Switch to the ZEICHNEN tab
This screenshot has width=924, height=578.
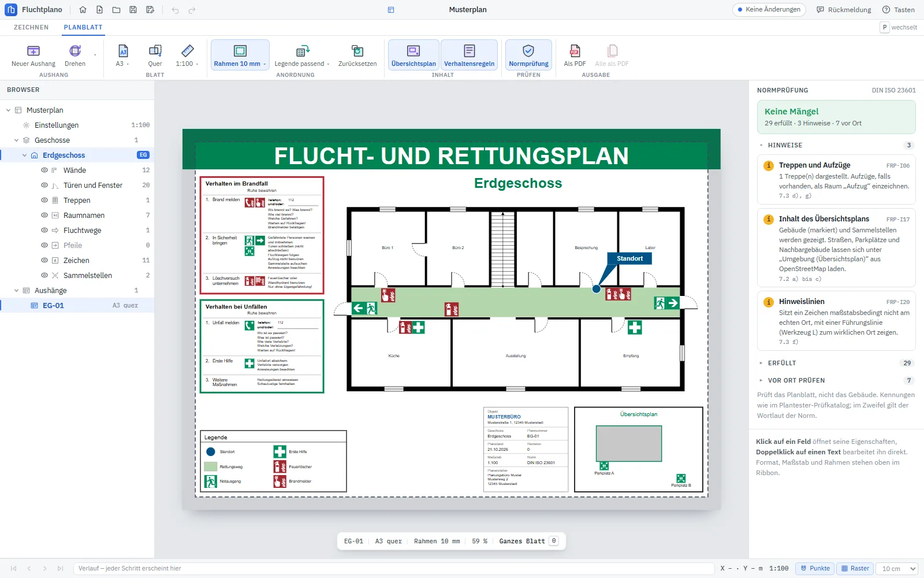click(31, 27)
